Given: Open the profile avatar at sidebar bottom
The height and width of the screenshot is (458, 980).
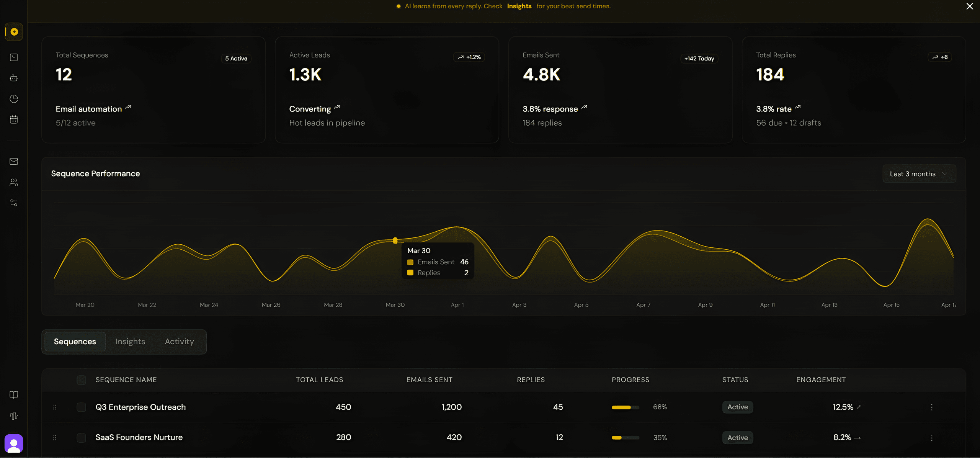Looking at the screenshot, I should (14, 443).
